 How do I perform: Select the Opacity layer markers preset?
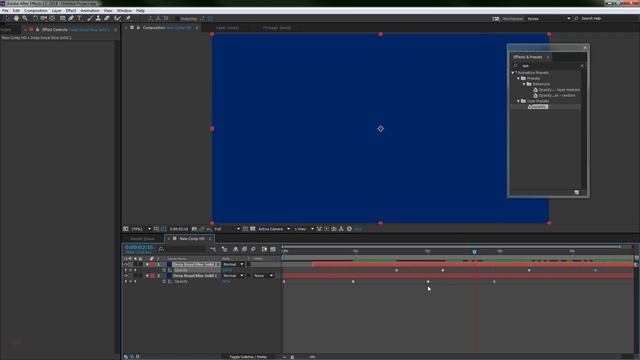(559, 90)
